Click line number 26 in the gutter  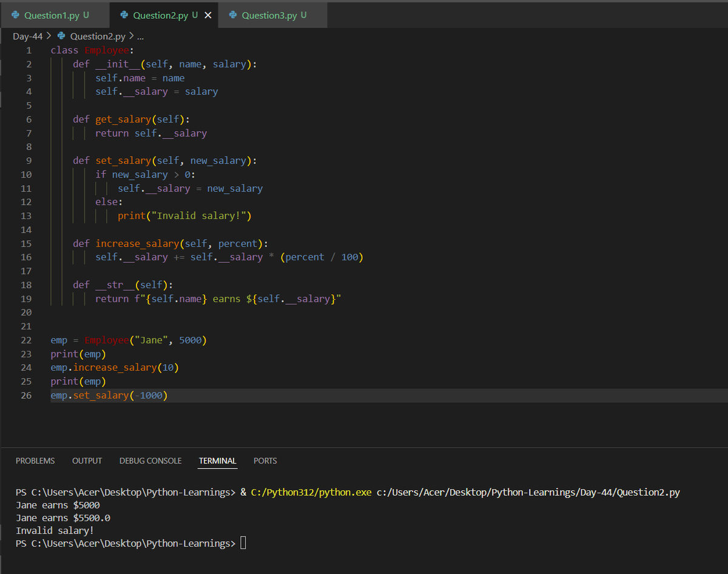(26, 395)
